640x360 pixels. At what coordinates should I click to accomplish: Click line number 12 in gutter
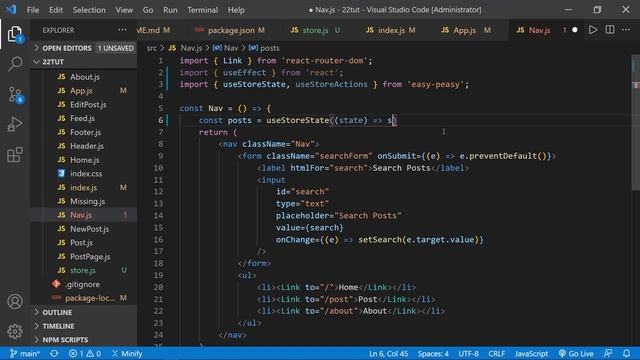(x=158, y=192)
